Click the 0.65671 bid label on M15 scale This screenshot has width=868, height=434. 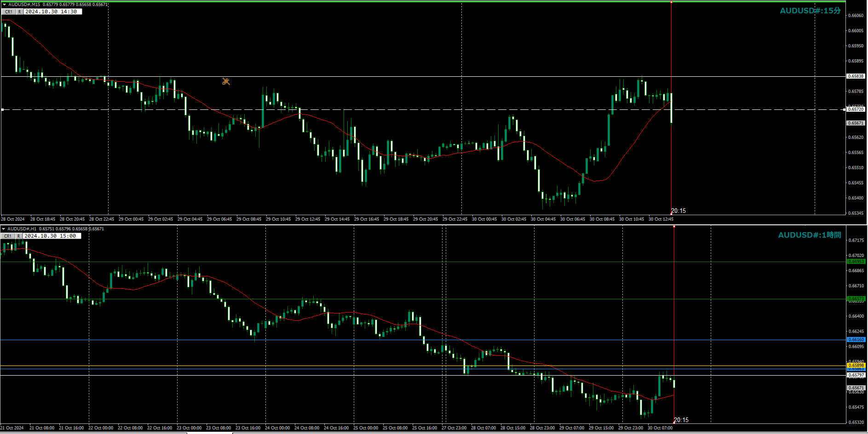856,123
